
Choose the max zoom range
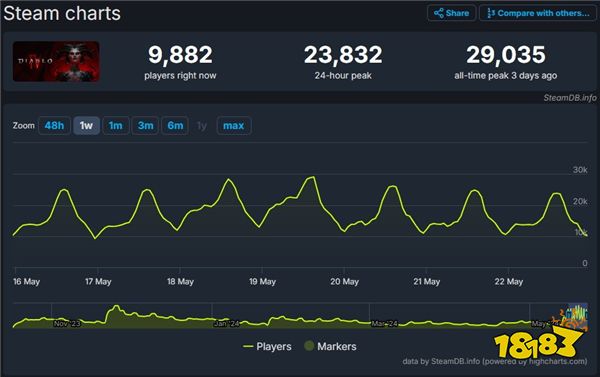(x=234, y=126)
